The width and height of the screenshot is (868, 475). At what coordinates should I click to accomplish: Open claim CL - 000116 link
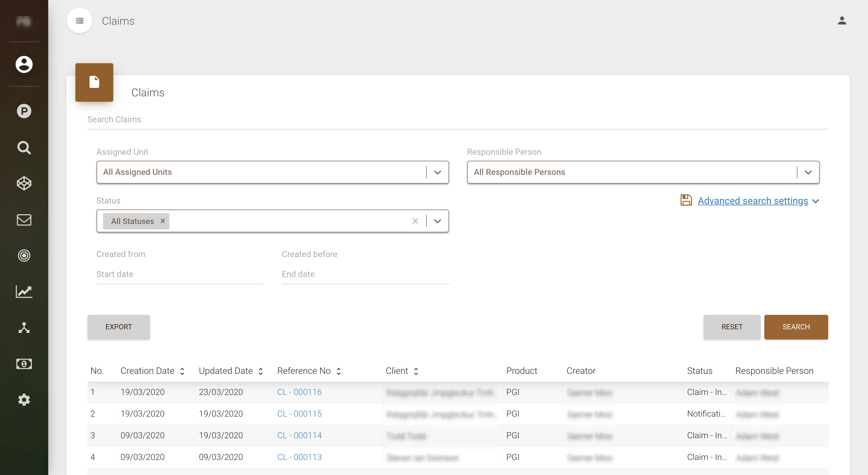(x=299, y=392)
